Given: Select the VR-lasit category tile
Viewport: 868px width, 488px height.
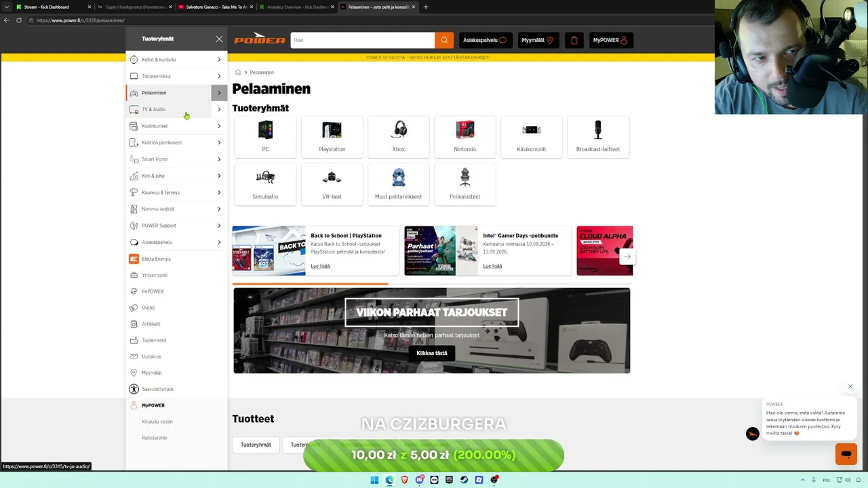Looking at the screenshot, I should pyautogui.click(x=332, y=184).
